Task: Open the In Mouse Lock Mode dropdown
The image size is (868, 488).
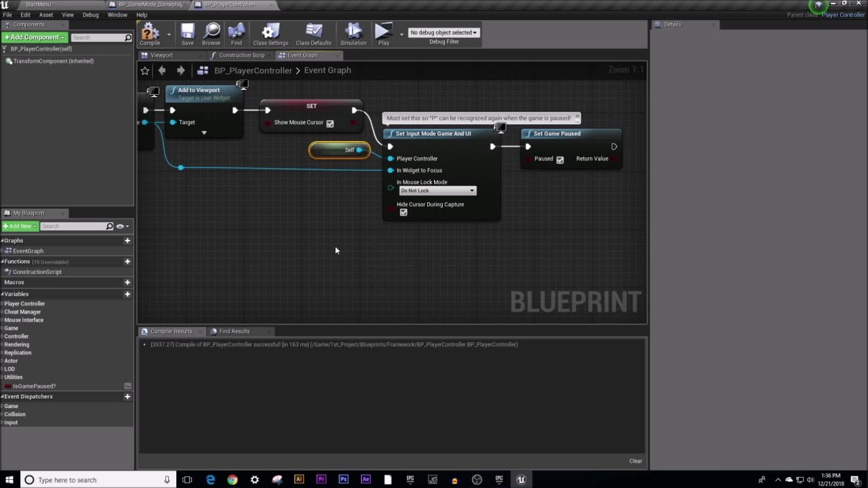Action: point(437,190)
